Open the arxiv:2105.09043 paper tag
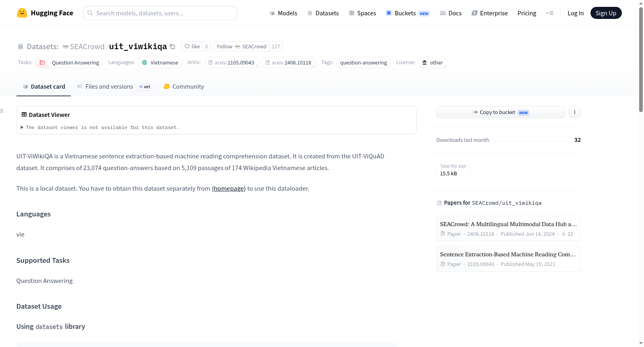The height and width of the screenshot is (347, 644). click(231, 62)
